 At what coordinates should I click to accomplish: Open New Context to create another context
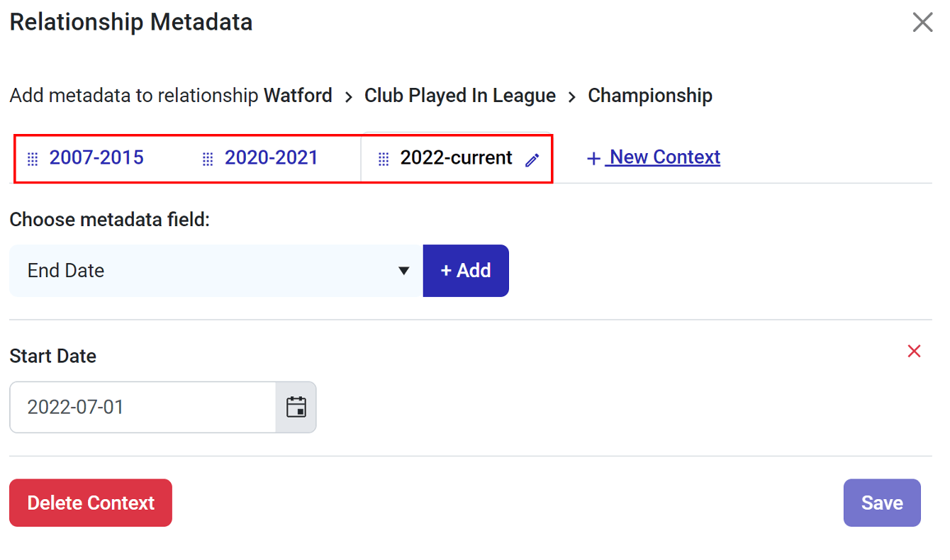pos(662,157)
